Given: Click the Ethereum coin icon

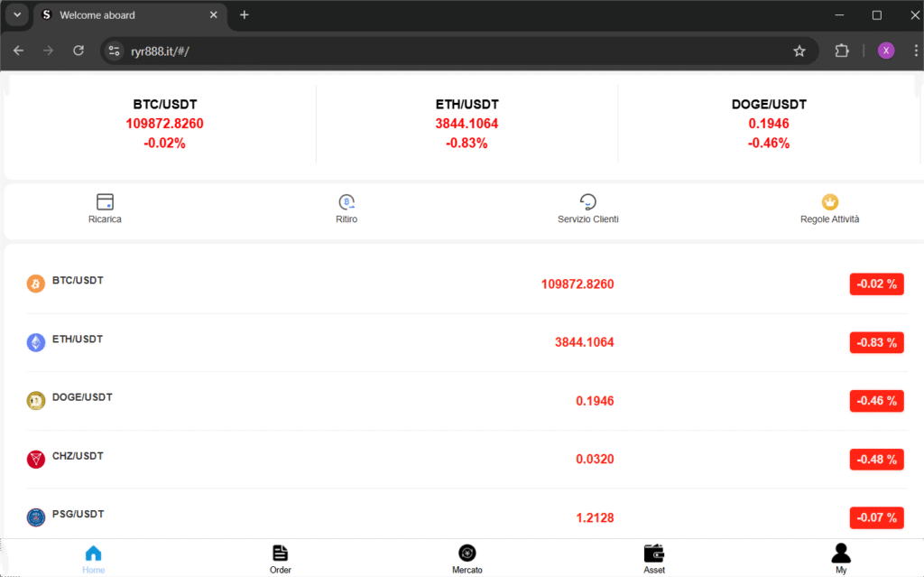Looking at the screenshot, I should click(35, 342).
